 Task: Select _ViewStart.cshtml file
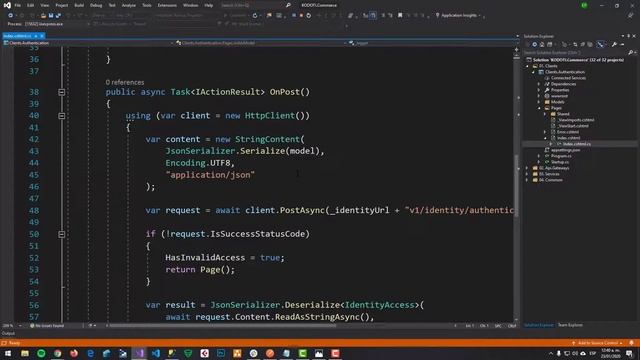point(573,126)
